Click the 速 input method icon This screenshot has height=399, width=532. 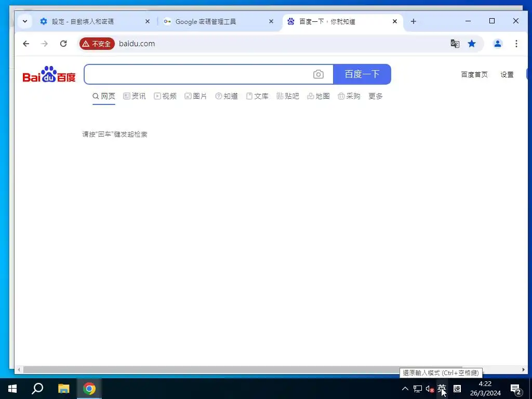457,389
